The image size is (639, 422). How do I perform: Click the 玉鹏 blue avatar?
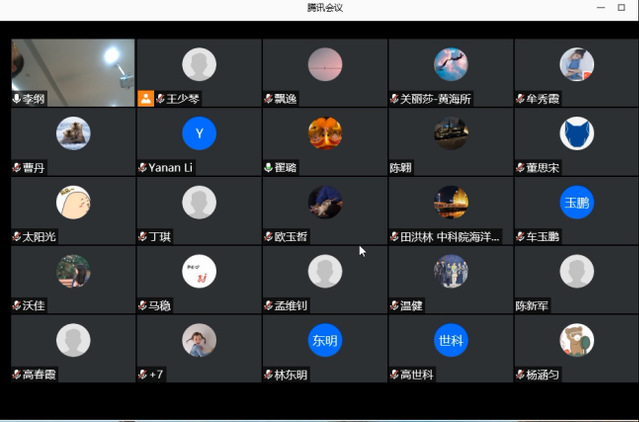tap(577, 202)
